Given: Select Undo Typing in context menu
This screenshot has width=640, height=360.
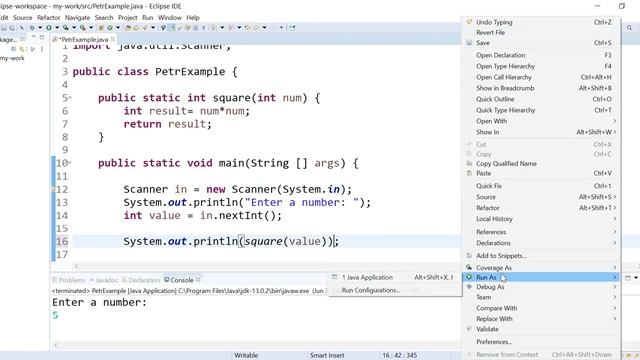Looking at the screenshot, I should click(x=542, y=22).
